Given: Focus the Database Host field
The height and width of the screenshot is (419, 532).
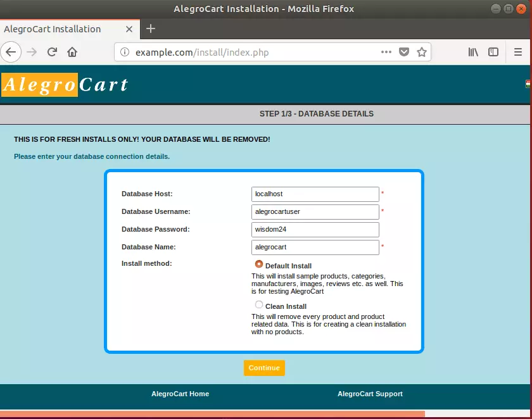Looking at the screenshot, I should pyautogui.click(x=315, y=194).
